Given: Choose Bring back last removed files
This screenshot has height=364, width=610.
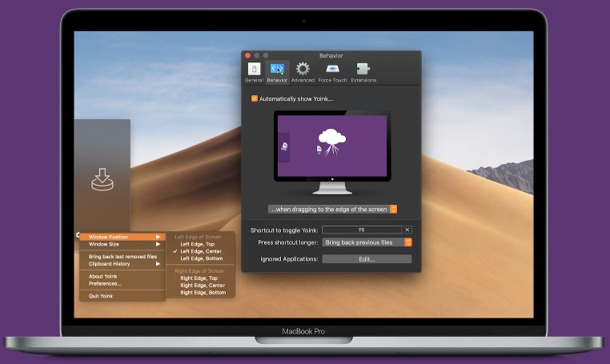Looking at the screenshot, I should 122,257.
